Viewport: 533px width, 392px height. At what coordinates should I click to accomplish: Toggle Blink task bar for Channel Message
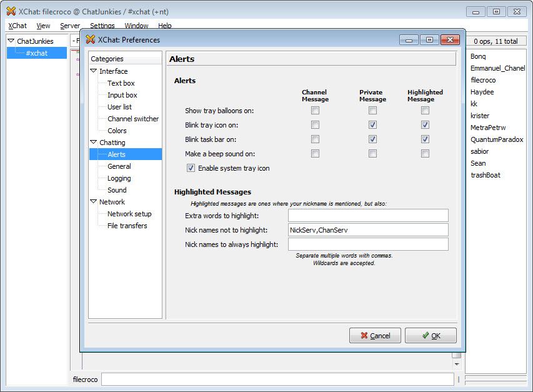pos(315,139)
